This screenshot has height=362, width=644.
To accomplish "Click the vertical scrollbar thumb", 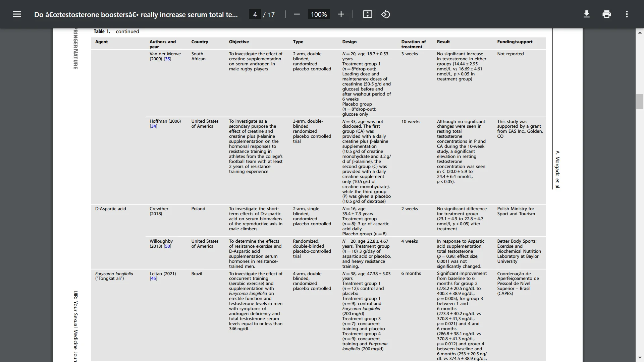I will [x=640, y=102].
